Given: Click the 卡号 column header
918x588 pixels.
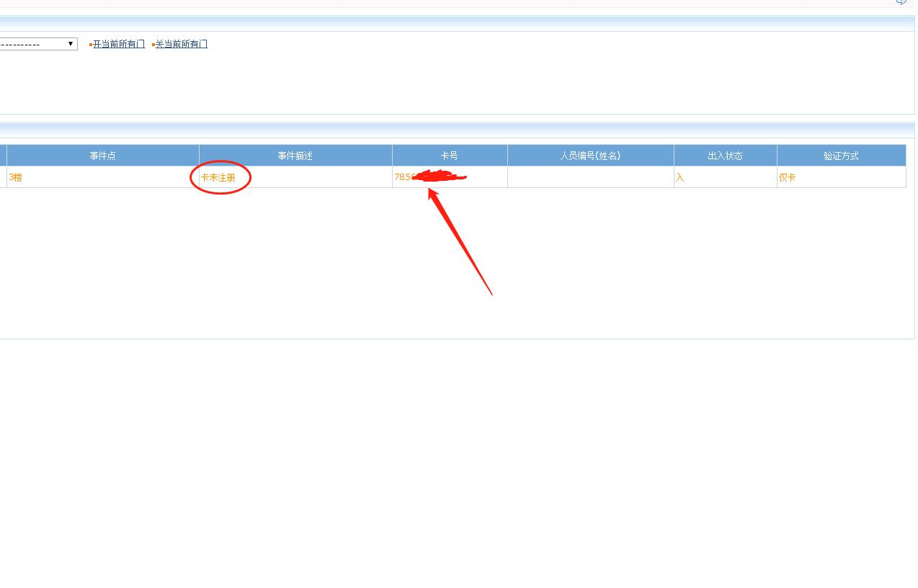Looking at the screenshot, I should pos(450,156).
